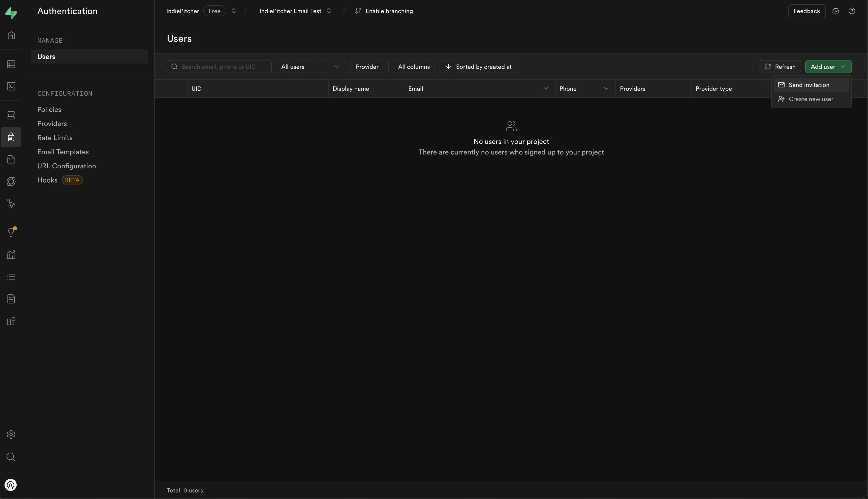Click the branching icon beside Enable branching
The image size is (868, 499).
click(358, 11)
